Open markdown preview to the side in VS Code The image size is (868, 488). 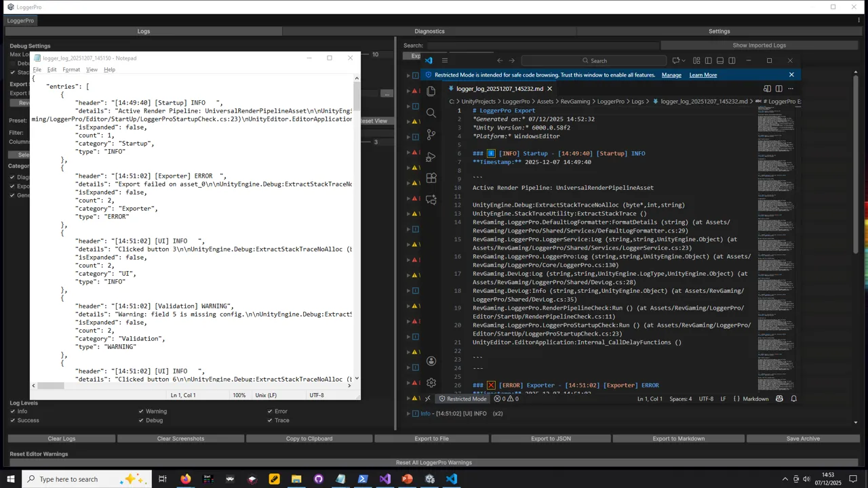(x=767, y=88)
